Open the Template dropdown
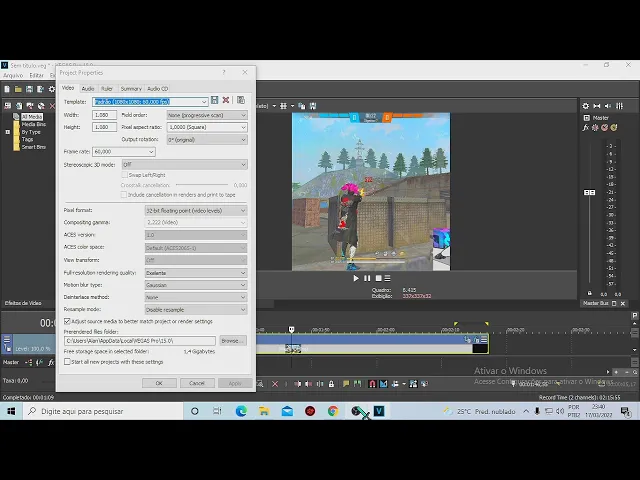640x480 pixels. click(204, 102)
